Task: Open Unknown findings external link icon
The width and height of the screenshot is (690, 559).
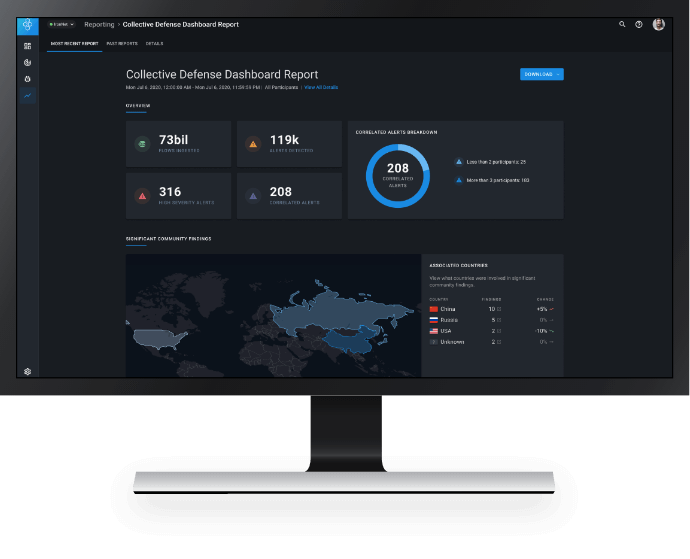Action: pyautogui.click(x=499, y=342)
